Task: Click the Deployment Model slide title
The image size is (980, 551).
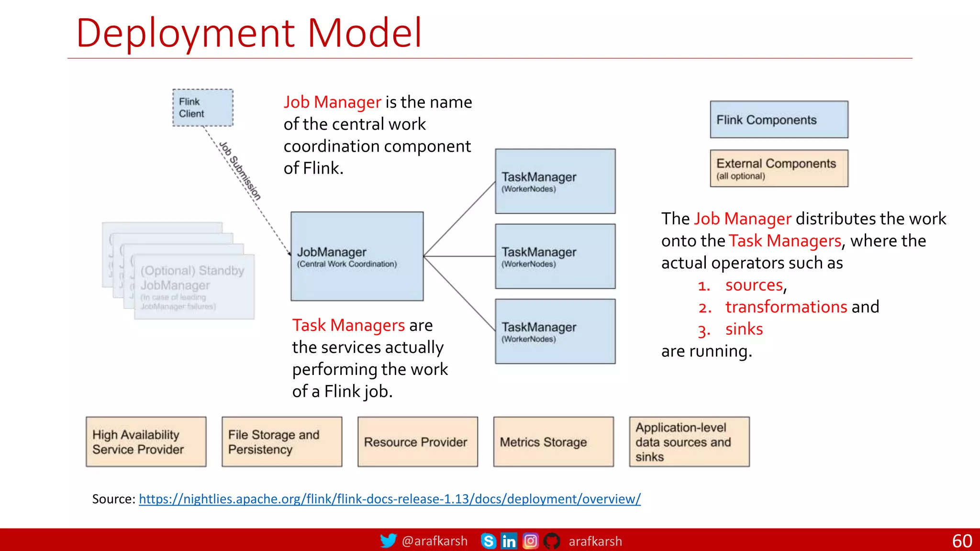Action: [x=249, y=33]
